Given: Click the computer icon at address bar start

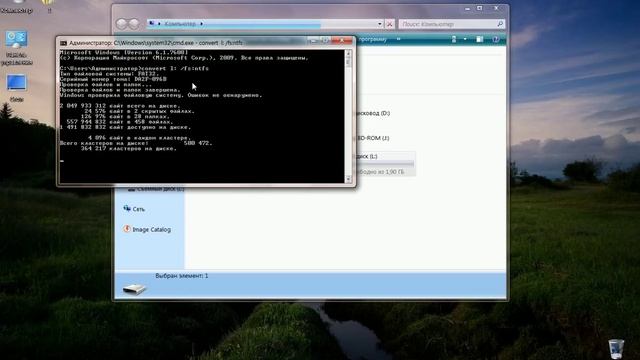Looking at the screenshot, I should coord(152,24).
